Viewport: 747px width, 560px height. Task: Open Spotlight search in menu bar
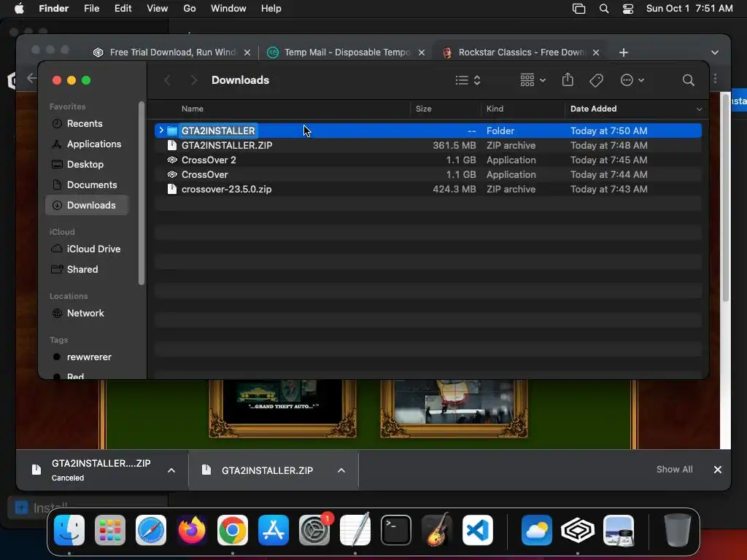click(x=603, y=9)
